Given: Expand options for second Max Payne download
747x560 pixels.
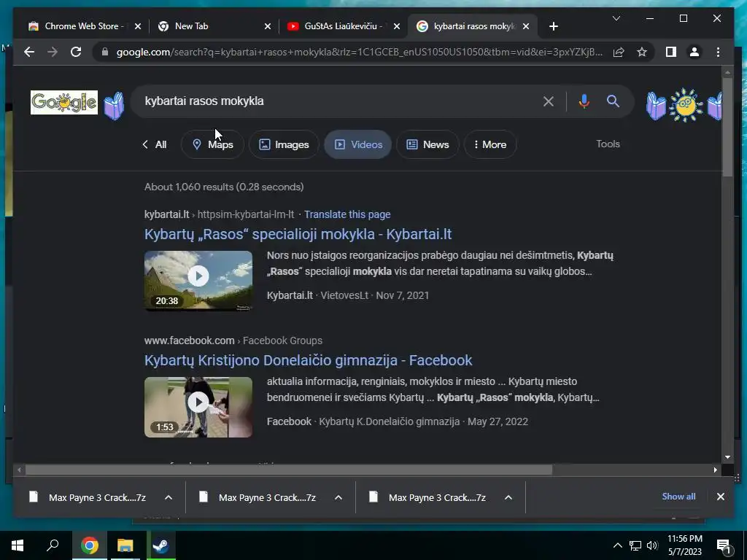Looking at the screenshot, I should coord(338,497).
